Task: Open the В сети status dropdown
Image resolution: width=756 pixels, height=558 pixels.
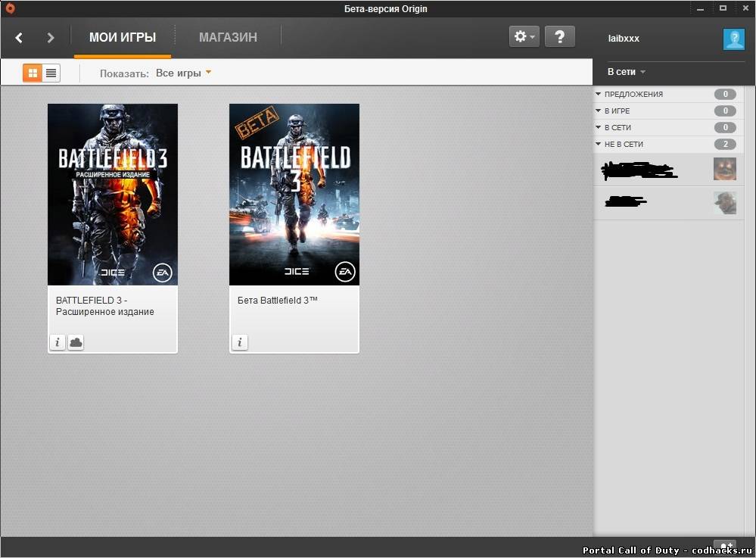Action: coord(627,72)
